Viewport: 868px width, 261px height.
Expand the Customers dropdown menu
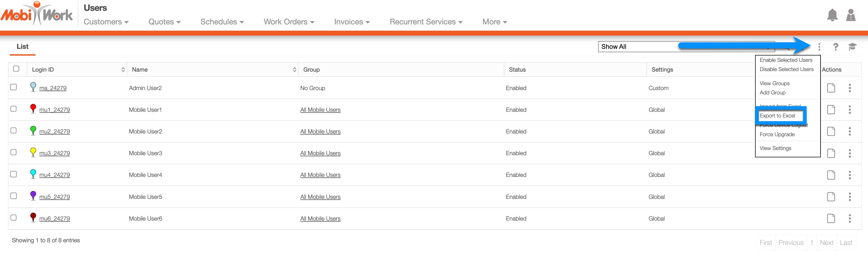[106, 22]
